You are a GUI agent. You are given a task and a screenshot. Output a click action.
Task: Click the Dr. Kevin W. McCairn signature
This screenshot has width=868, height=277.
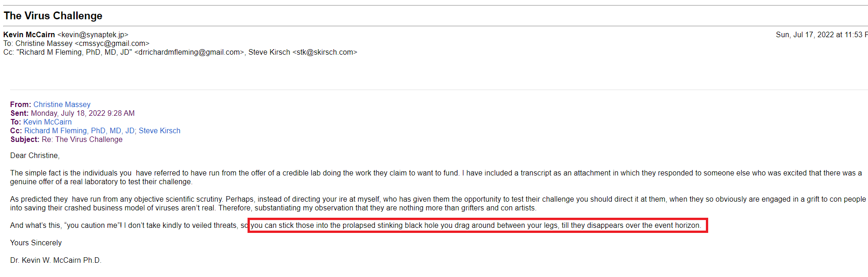pyautogui.click(x=56, y=260)
